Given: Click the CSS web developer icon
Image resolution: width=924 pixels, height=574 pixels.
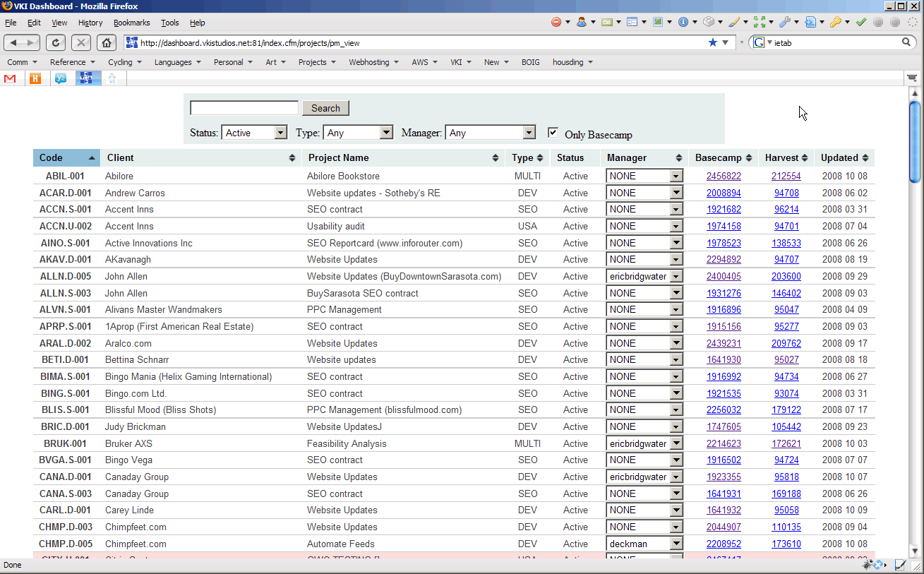Looking at the screenshot, I should 606,23.
